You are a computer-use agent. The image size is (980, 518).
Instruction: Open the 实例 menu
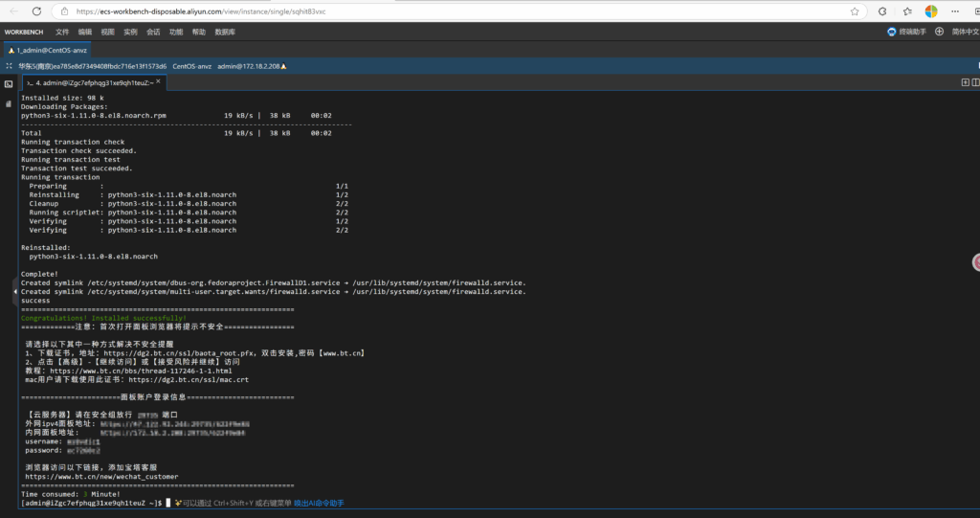[x=130, y=32]
